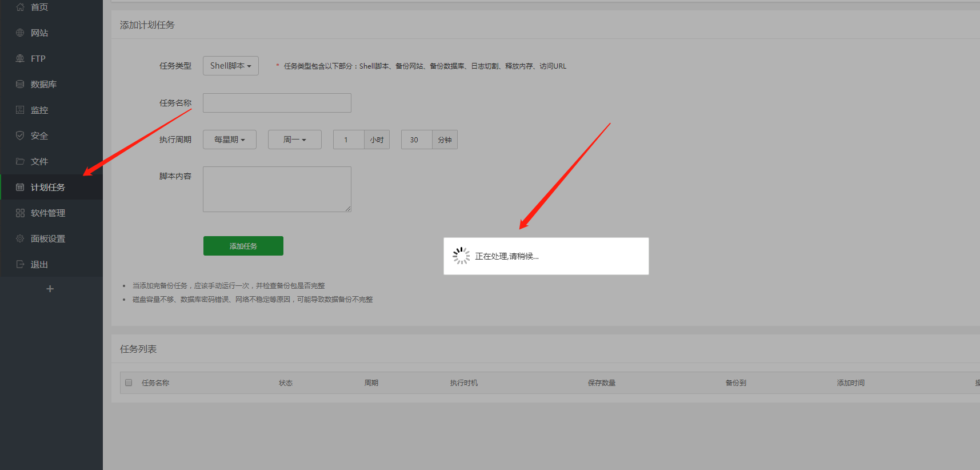Click the plus icon below sidebar menu
This screenshot has height=470, width=980.
click(50, 289)
